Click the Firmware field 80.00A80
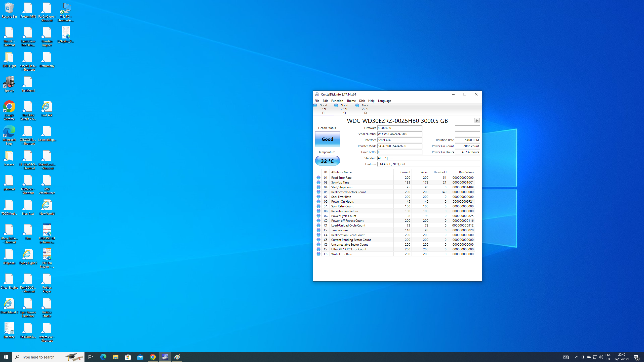 pos(400,128)
